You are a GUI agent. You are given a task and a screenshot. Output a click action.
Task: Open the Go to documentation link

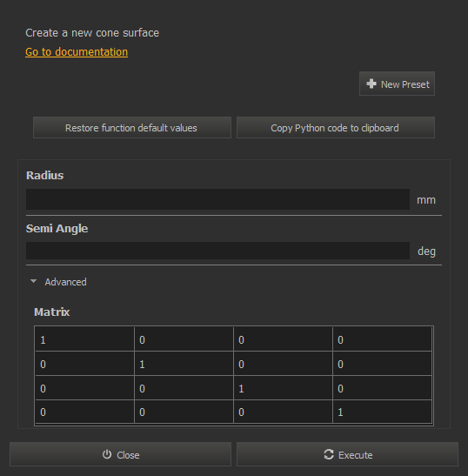click(77, 52)
